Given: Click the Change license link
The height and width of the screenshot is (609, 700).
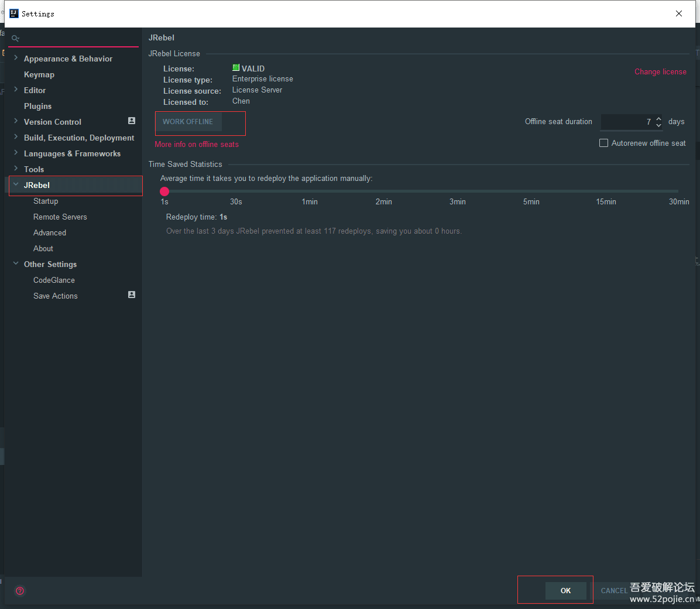Looking at the screenshot, I should pos(660,72).
